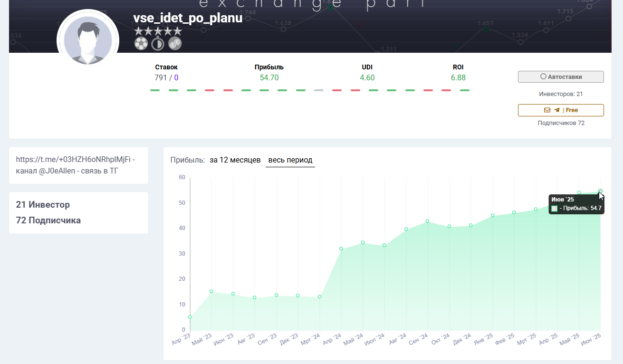623x364 pixels.
Task: Click the grey bet-result dash in streak row
Action: click(319, 90)
